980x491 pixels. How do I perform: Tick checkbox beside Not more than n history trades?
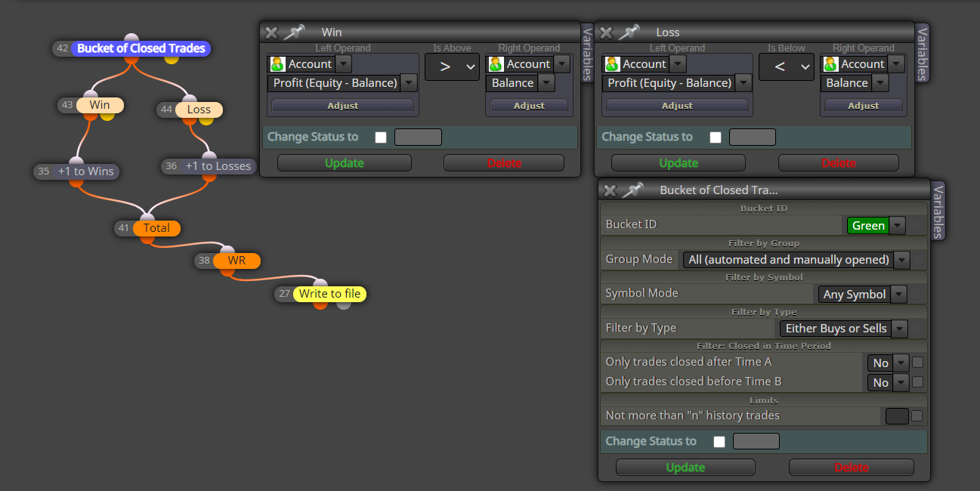tap(917, 415)
